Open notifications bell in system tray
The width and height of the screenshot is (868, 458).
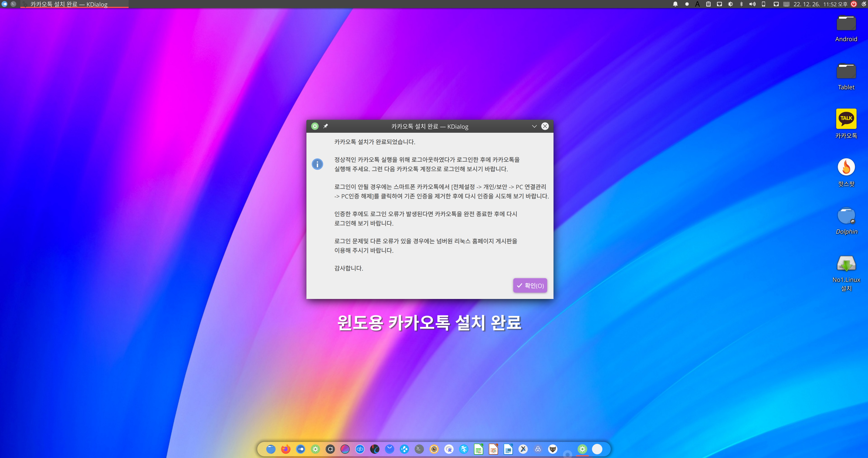click(x=675, y=4)
